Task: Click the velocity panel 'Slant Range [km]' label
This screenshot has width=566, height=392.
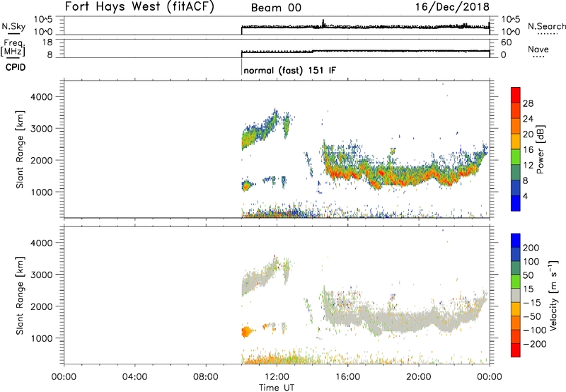Action: pyautogui.click(x=20, y=296)
